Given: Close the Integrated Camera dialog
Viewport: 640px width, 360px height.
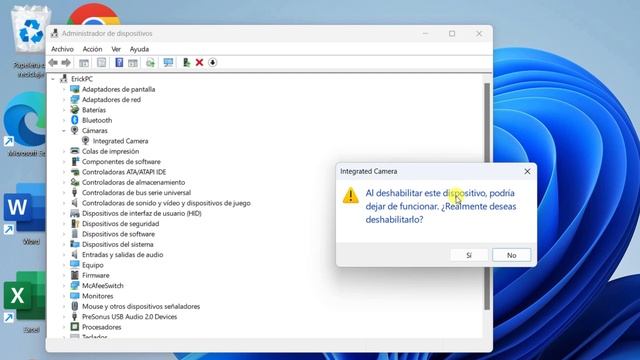Looking at the screenshot, I should click(x=527, y=171).
